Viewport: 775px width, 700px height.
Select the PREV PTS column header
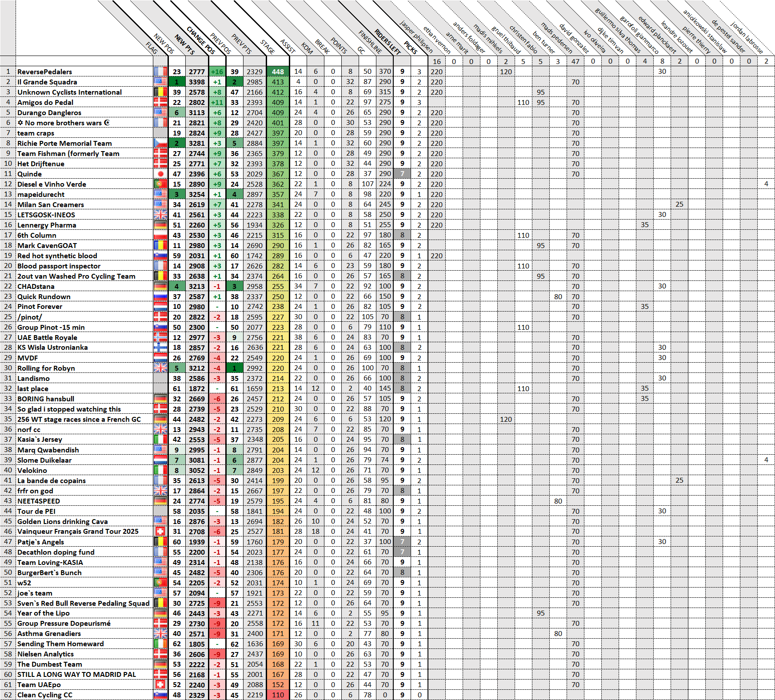coord(241,44)
